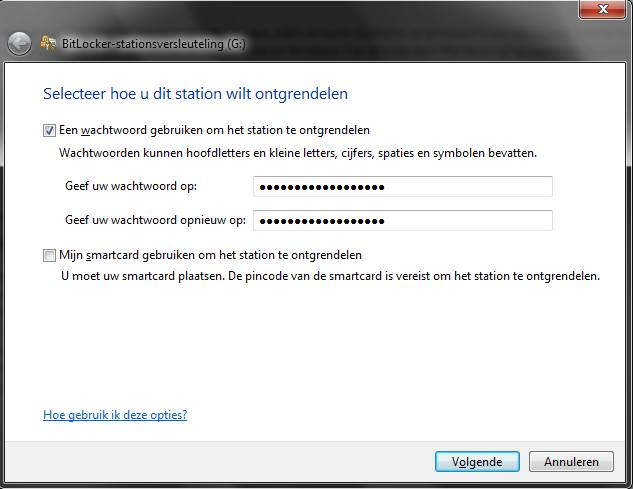Click the back arrow button in title bar
This screenshot has height=489, width=633.
point(19,44)
